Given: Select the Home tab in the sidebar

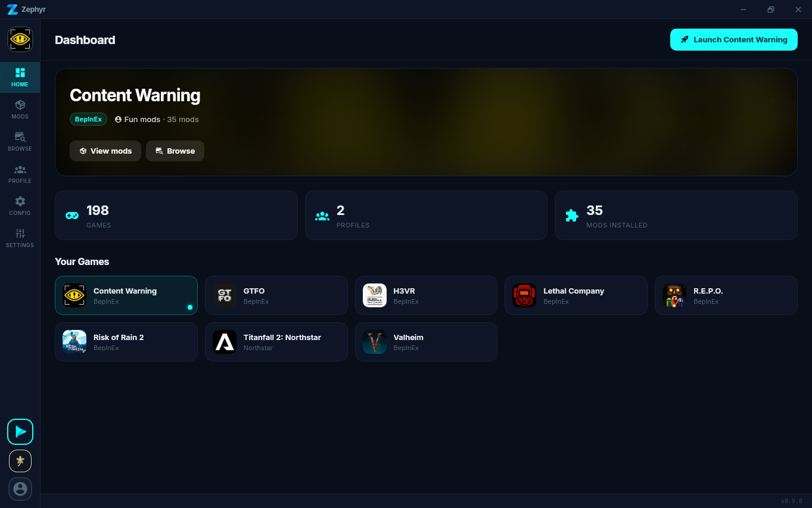Looking at the screenshot, I should click(20, 77).
